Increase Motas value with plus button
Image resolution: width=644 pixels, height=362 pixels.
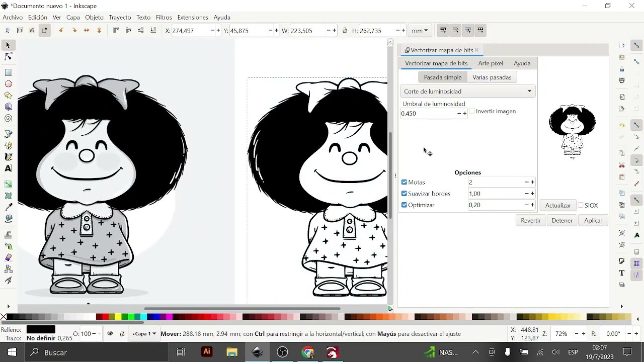click(533, 183)
